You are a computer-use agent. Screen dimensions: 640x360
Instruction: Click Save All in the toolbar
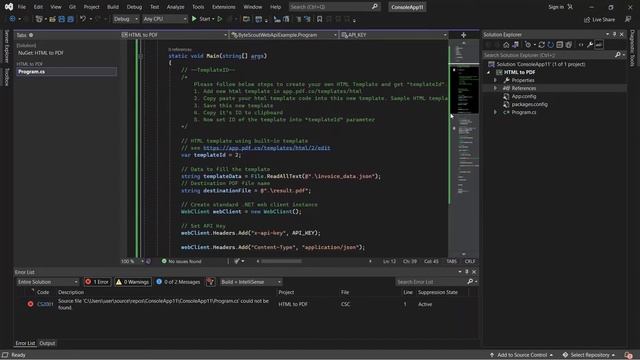click(x=70, y=19)
